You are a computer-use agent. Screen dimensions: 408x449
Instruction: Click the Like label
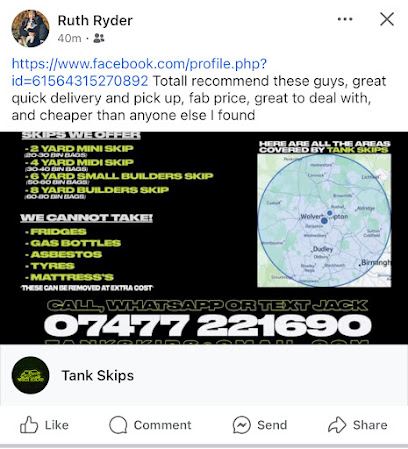pyautogui.click(x=57, y=425)
